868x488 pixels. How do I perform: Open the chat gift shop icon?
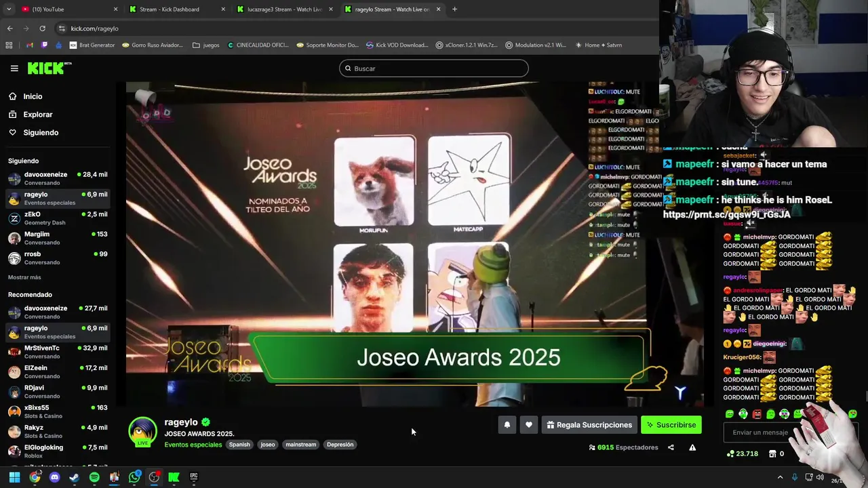(x=772, y=453)
